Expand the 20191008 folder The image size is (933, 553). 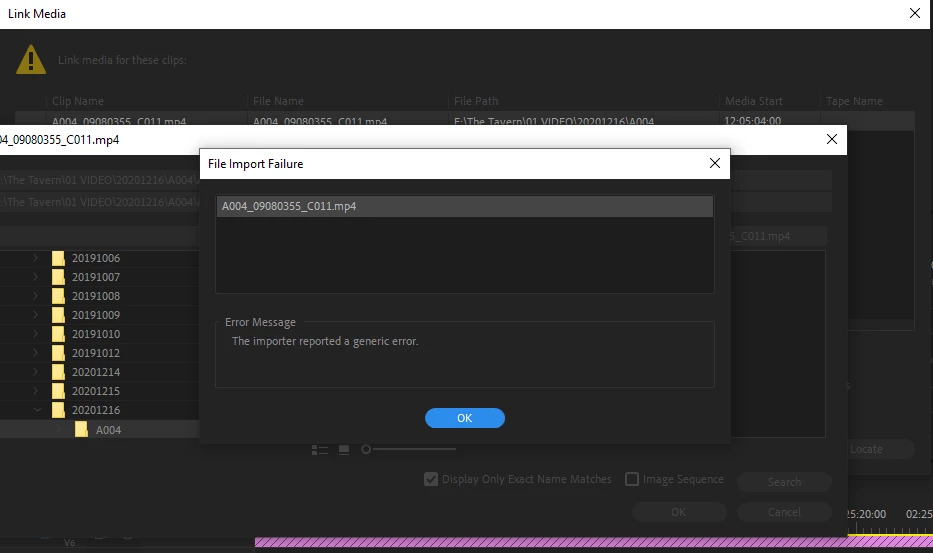tap(35, 296)
